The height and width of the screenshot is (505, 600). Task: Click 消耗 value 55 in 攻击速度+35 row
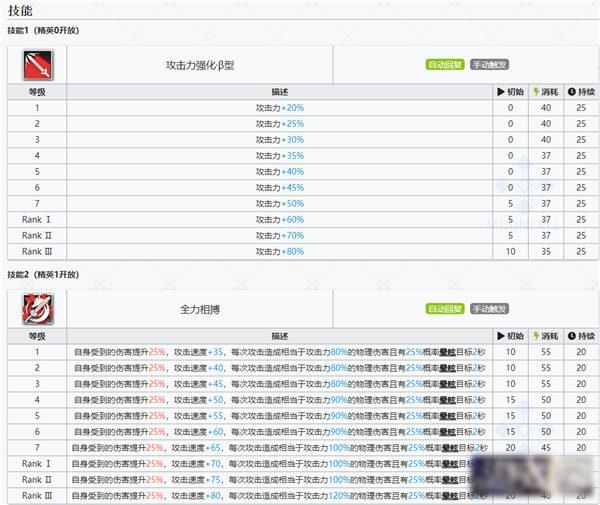click(x=546, y=352)
